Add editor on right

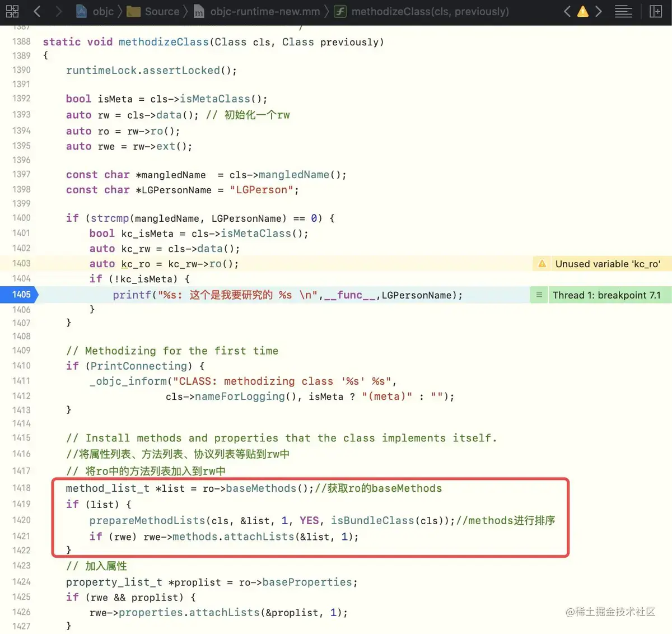[656, 11]
